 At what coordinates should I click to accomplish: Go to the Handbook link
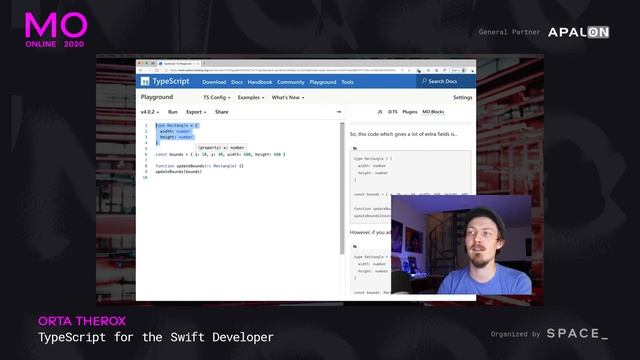(x=260, y=82)
